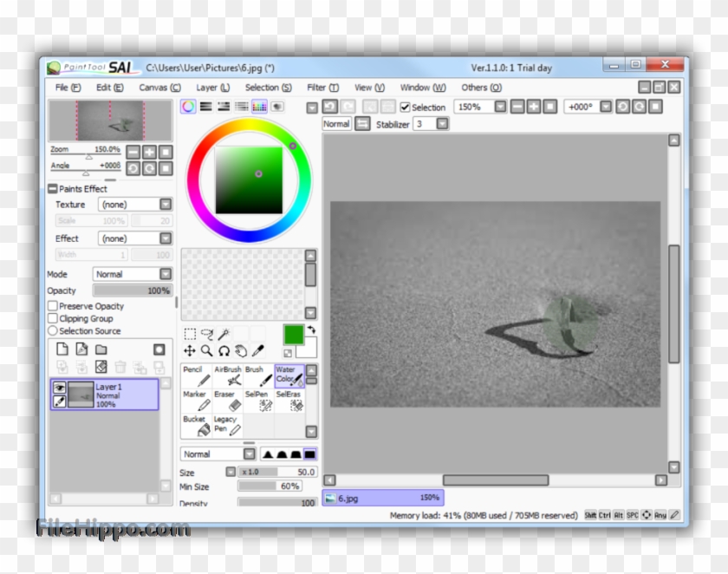Viewport: 728px width, 574px height.
Task: Enable Clipping Group option
Action: click(x=51, y=318)
